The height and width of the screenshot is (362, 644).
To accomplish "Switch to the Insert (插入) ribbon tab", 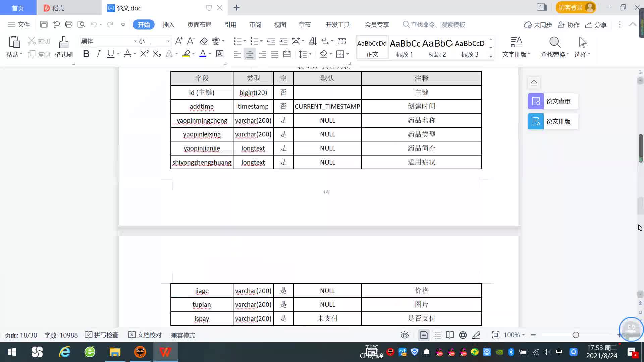I will [x=168, y=24].
